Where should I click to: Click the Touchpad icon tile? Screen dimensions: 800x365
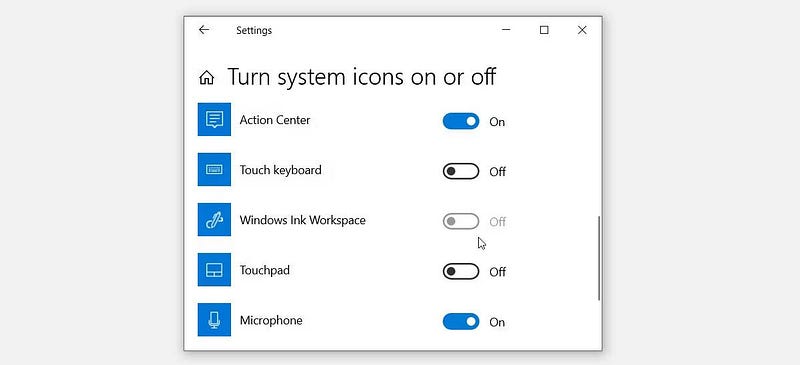coord(214,270)
